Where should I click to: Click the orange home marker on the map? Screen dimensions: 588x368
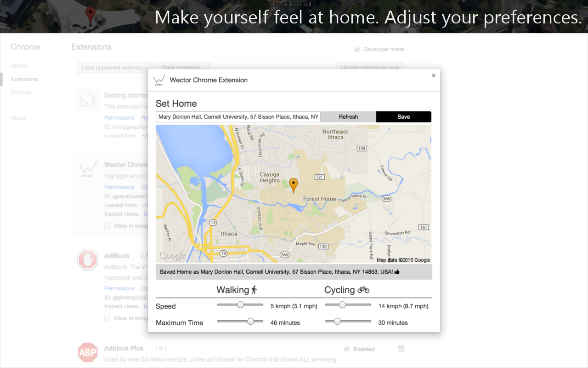coord(294,186)
